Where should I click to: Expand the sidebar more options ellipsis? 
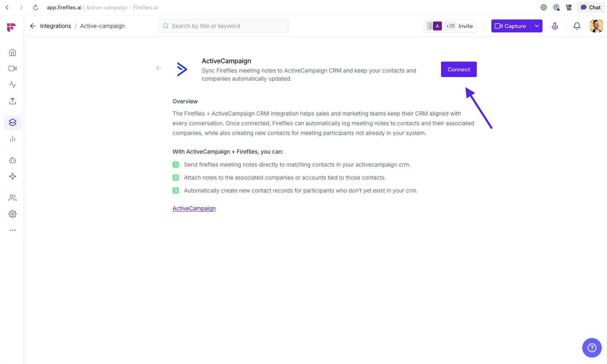click(x=13, y=230)
